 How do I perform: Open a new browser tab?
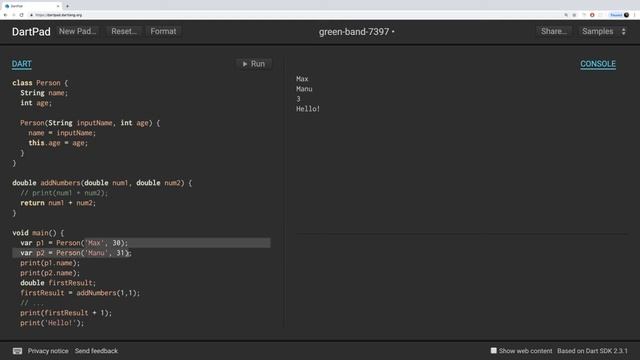tap(67, 6)
